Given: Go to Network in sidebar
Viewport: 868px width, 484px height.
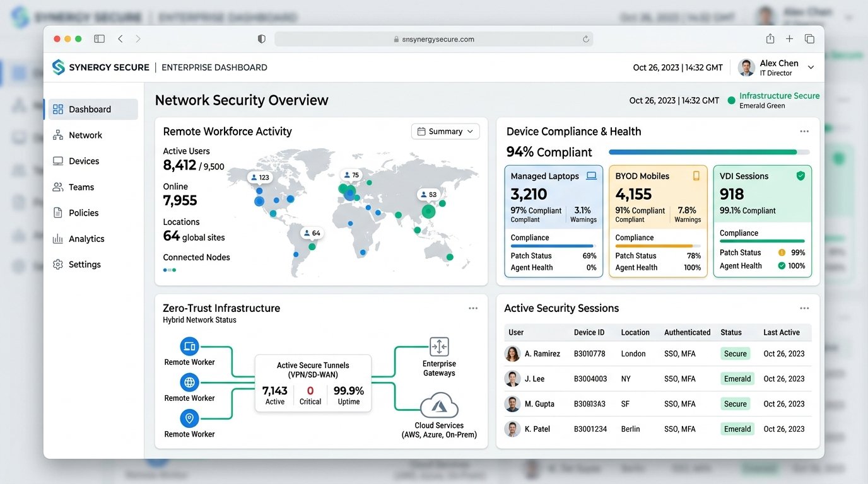Looking at the screenshot, I should pyautogui.click(x=85, y=135).
